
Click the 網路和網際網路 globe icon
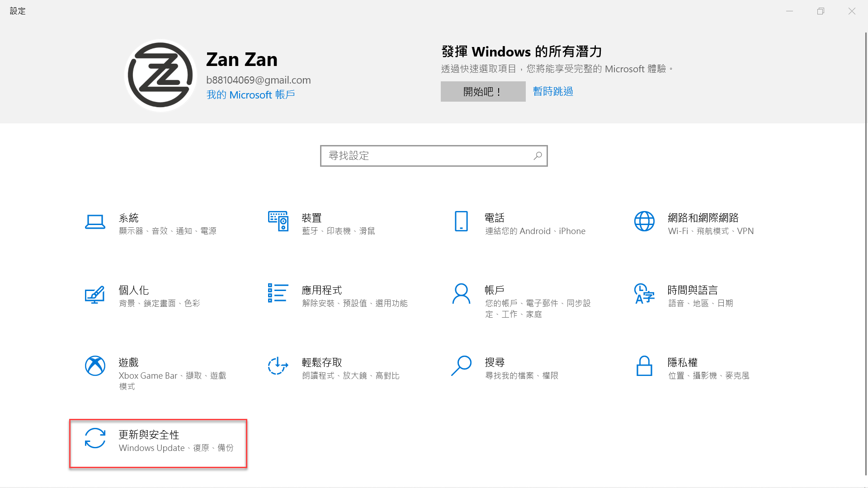click(x=644, y=221)
